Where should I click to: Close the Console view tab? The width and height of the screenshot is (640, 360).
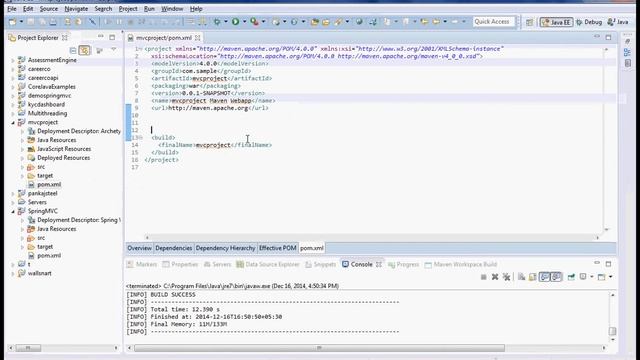tap(379, 264)
